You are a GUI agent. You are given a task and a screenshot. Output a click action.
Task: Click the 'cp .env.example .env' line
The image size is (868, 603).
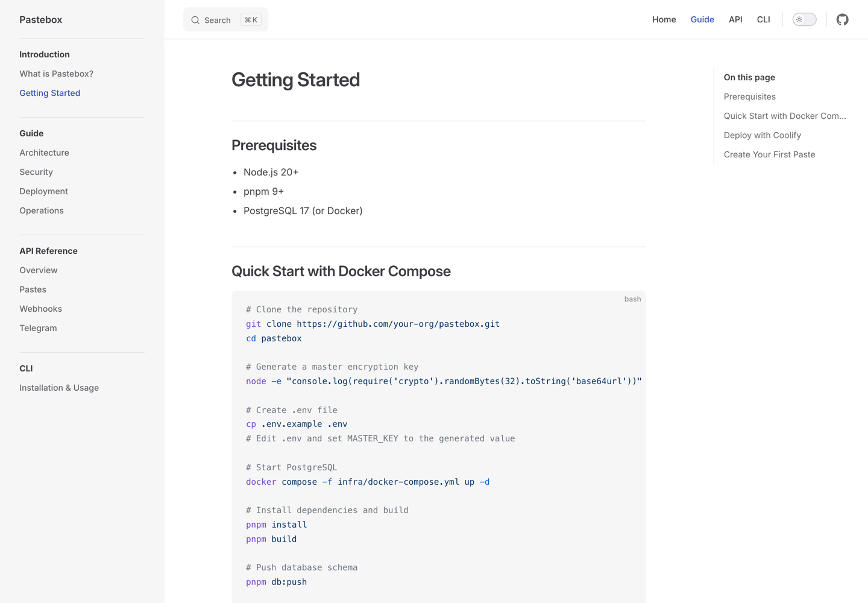pyautogui.click(x=297, y=424)
